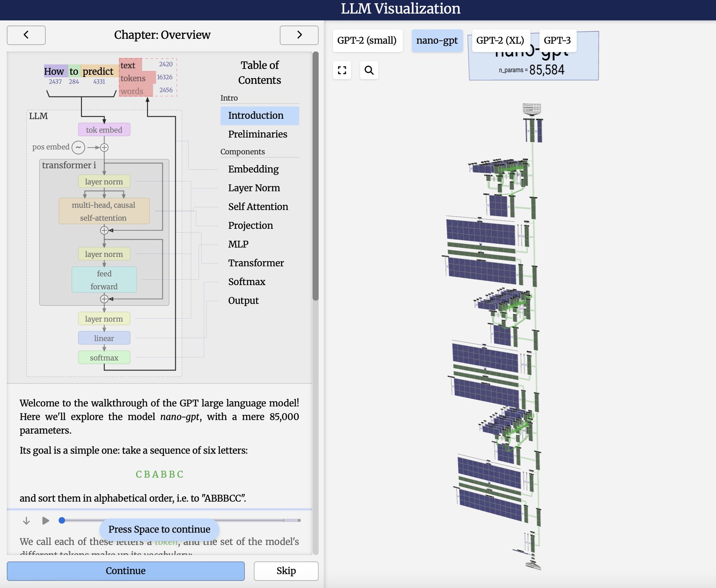Click the "to" token in diagram
The height and width of the screenshot is (588, 716).
point(74,71)
